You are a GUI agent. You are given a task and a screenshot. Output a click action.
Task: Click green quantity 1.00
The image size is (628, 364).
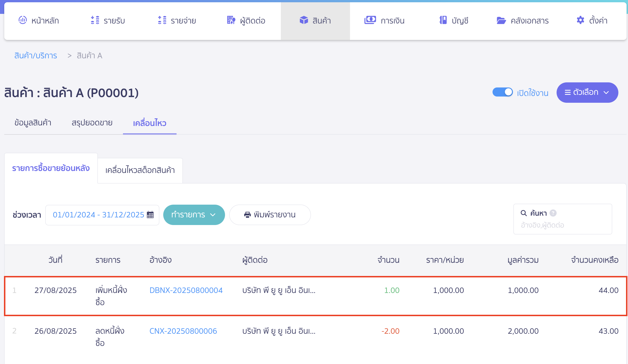(x=392, y=290)
